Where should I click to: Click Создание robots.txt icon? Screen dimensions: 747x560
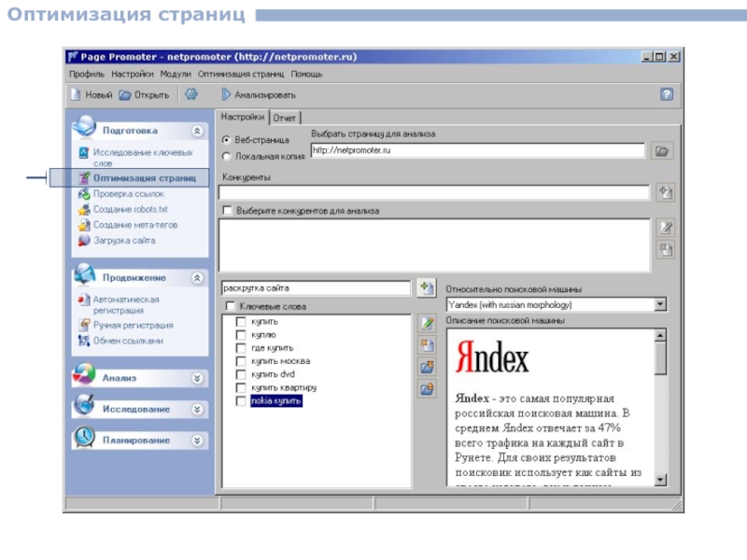click(84, 209)
